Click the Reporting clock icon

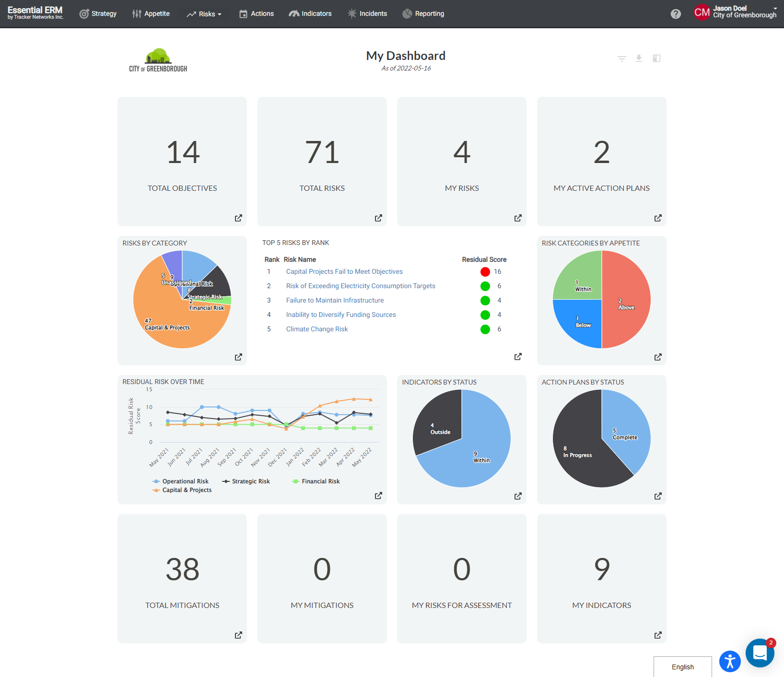407,13
